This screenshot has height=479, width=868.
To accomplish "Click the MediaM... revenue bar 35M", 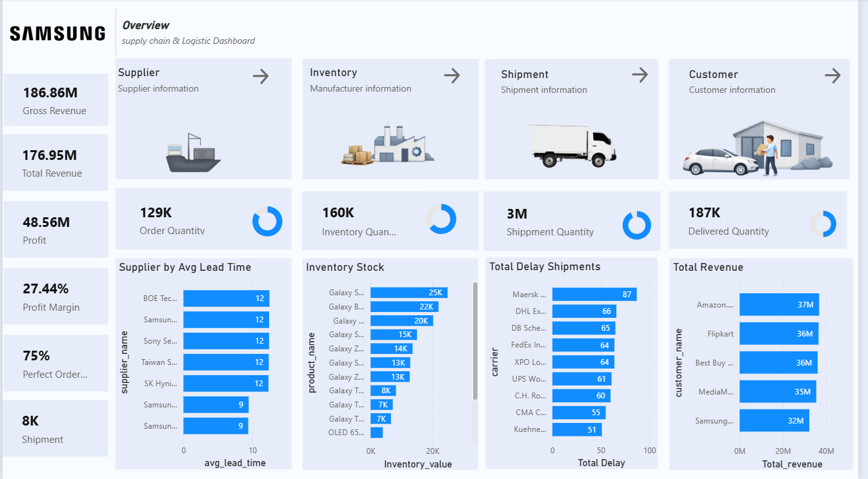I will click(778, 392).
